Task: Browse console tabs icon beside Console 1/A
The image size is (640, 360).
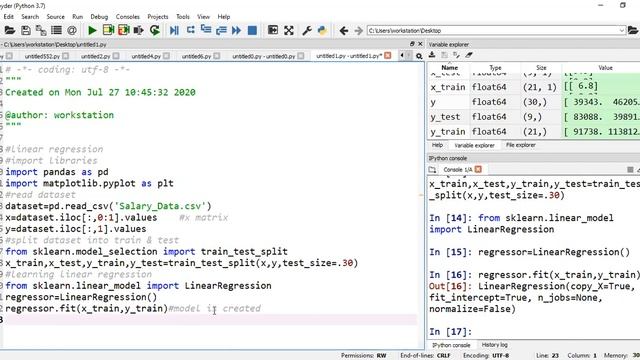Action: pyautogui.click(x=432, y=169)
